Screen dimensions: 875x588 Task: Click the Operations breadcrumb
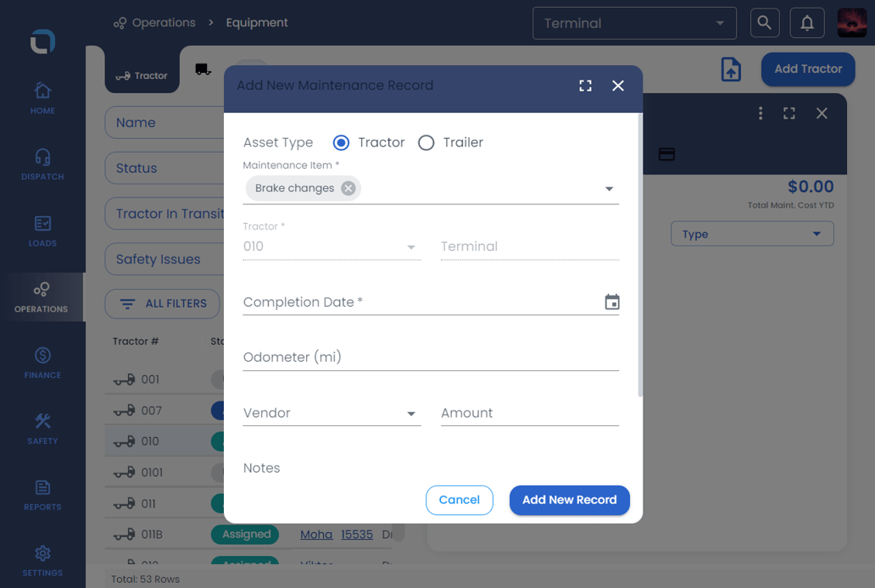click(x=163, y=23)
